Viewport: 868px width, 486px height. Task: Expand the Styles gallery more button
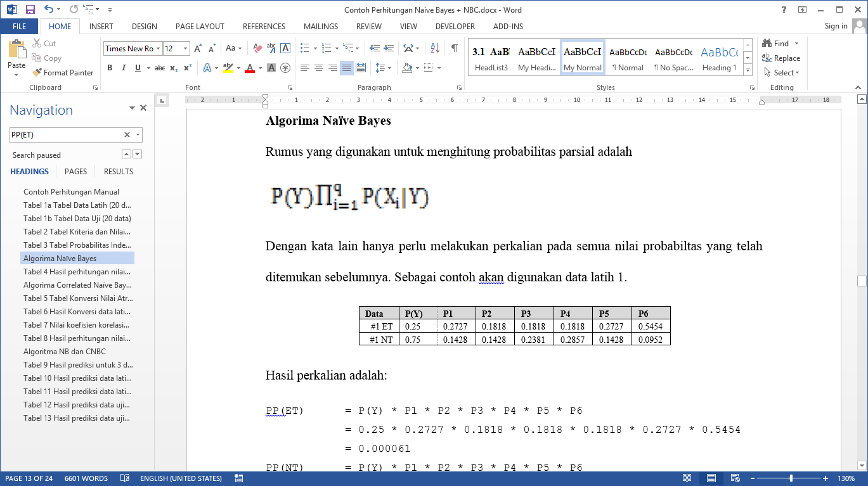click(x=748, y=69)
